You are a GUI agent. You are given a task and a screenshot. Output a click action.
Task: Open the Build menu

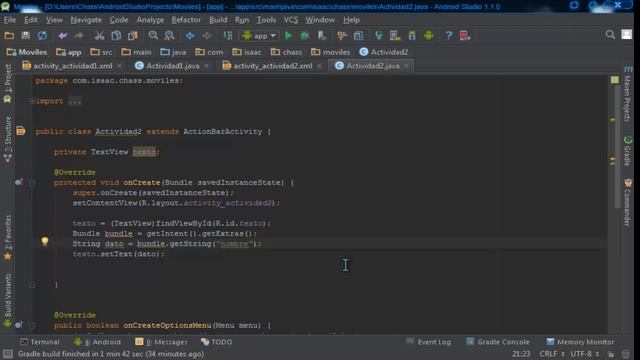click(218, 20)
